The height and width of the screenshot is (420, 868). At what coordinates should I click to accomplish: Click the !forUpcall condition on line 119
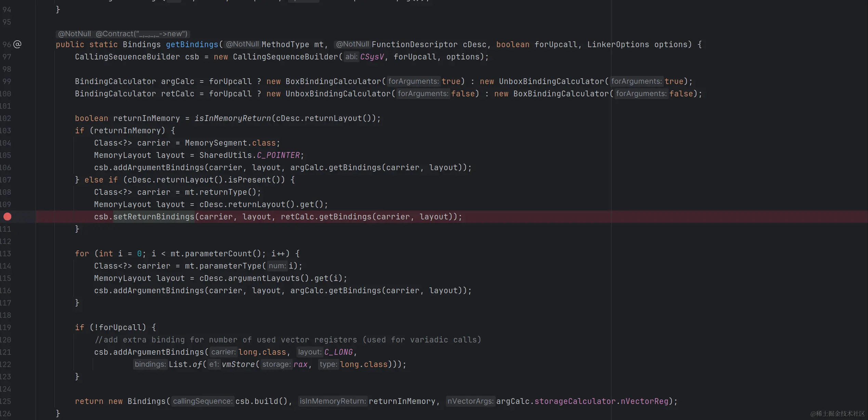click(x=118, y=327)
